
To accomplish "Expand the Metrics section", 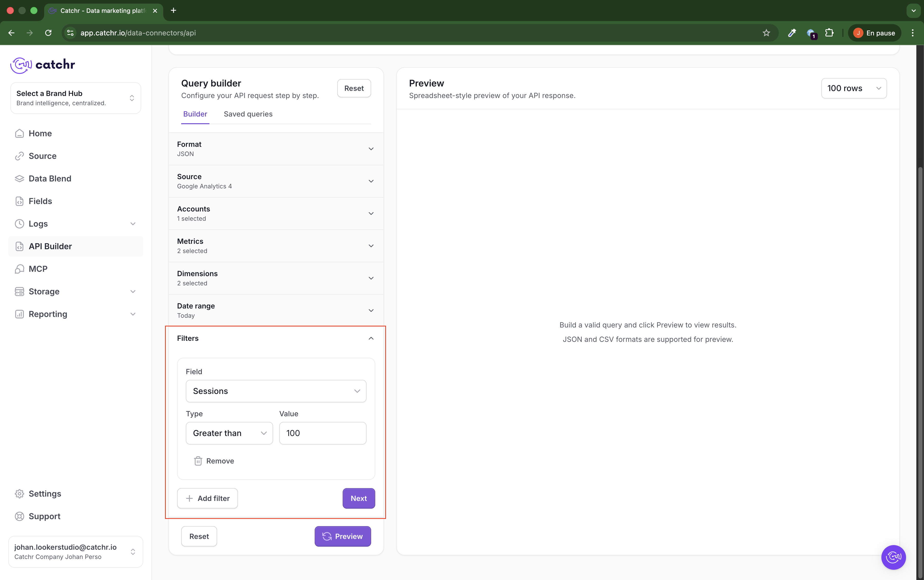I will coord(371,246).
